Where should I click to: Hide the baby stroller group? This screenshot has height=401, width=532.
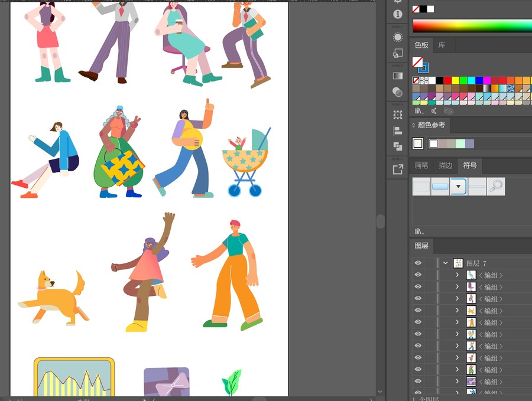pyautogui.click(x=418, y=334)
